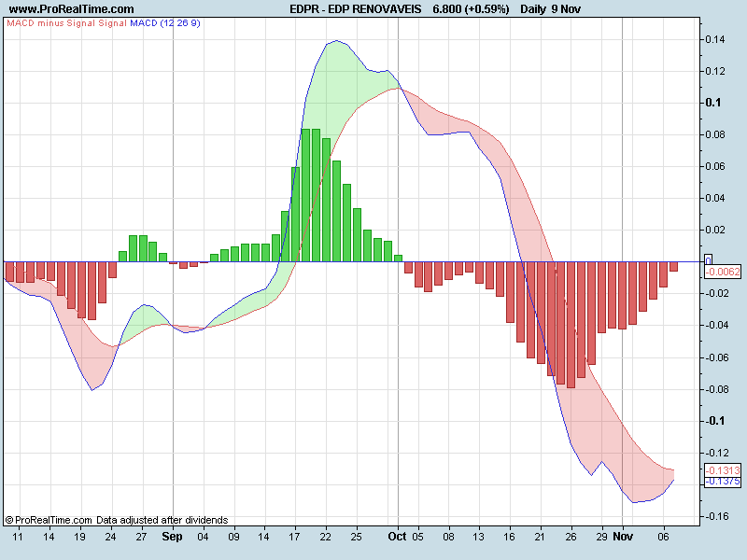Click the Sep month label
The height and width of the screenshot is (560, 747).
pyautogui.click(x=172, y=537)
